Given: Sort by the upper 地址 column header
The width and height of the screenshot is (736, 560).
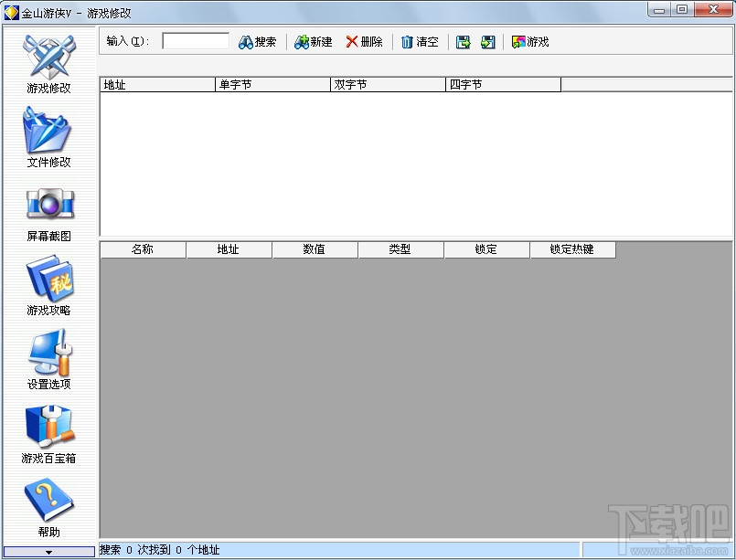Looking at the screenshot, I should pyautogui.click(x=157, y=85).
